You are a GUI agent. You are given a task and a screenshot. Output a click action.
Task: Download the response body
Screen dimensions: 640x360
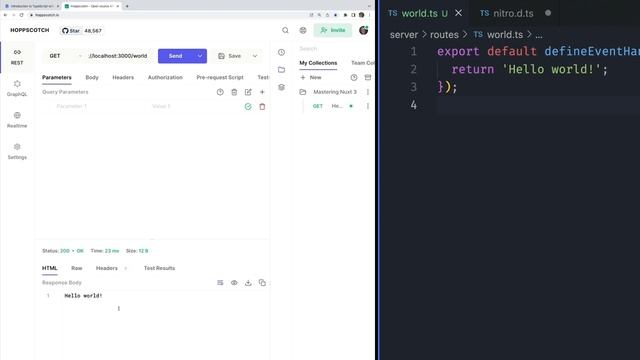[x=248, y=283]
